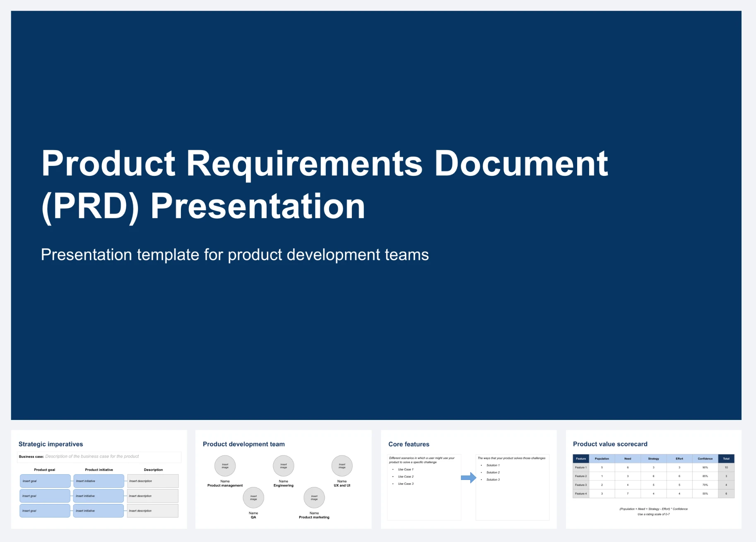The width and height of the screenshot is (756, 542).
Task: Click the scorecard formula text below the table
Action: coord(653,509)
